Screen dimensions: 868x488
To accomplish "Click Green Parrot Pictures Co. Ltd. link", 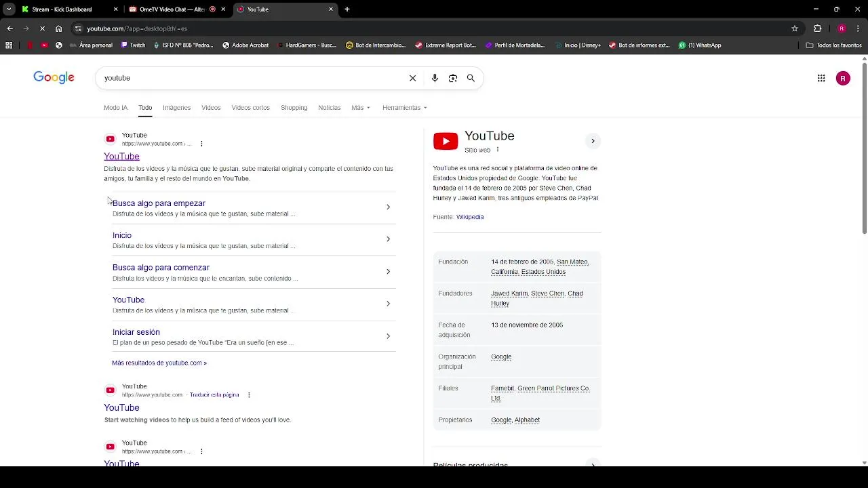I will coord(540,393).
